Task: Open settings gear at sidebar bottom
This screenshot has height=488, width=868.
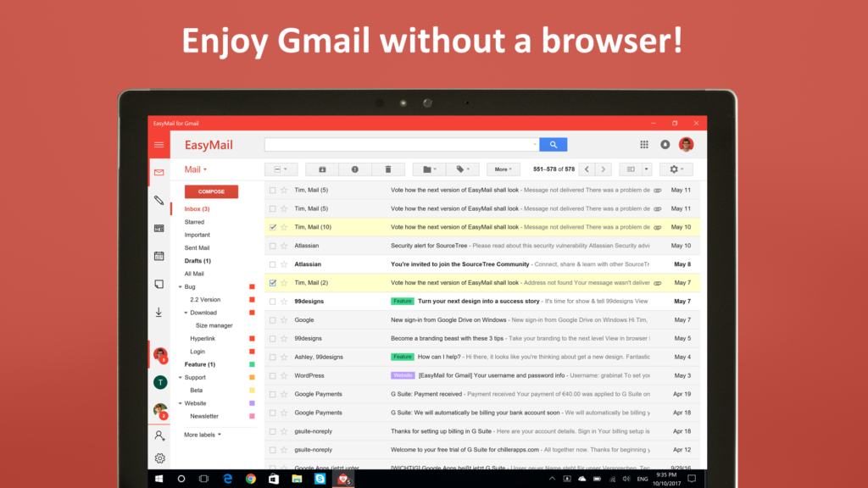Action: click(x=159, y=457)
